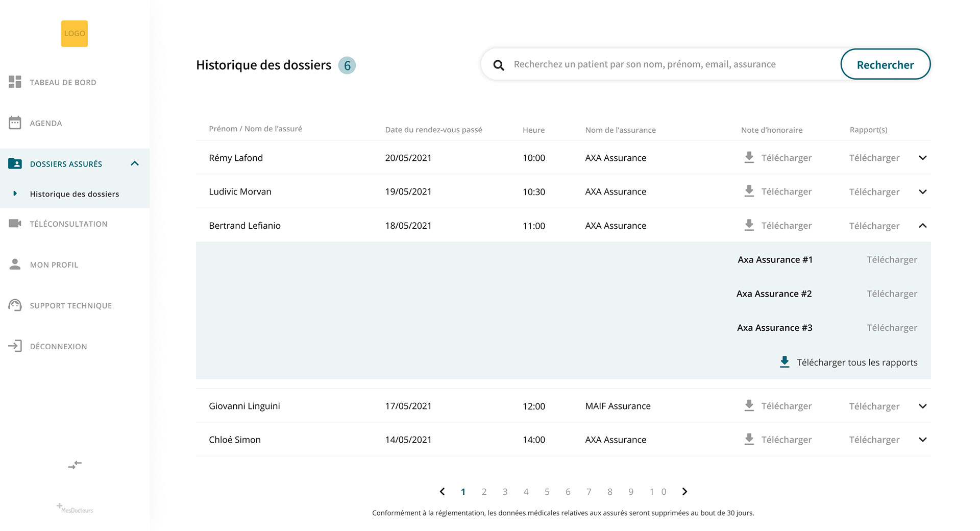Go to next page with right arrow
The width and height of the screenshot is (980, 531).
pos(684,492)
